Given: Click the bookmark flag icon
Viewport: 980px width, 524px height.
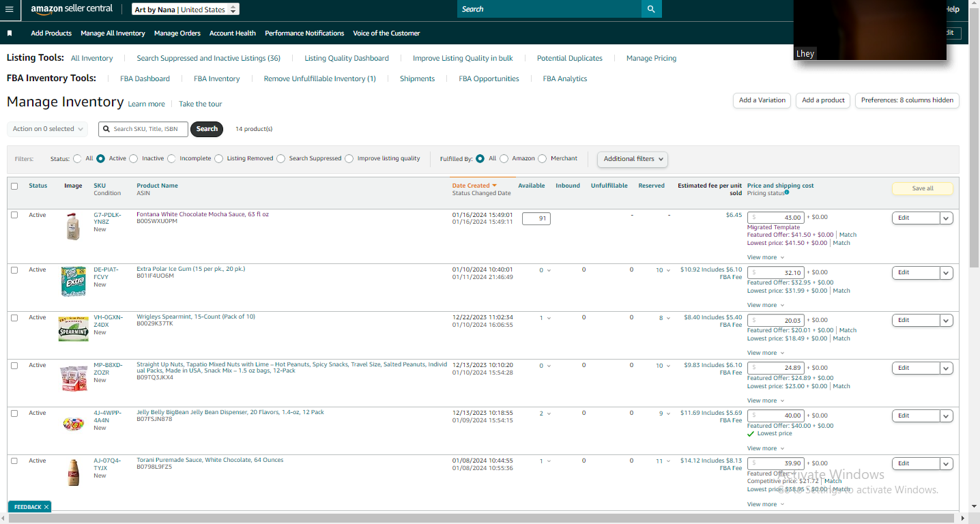Looking at the screenshot, I should 10,33.
